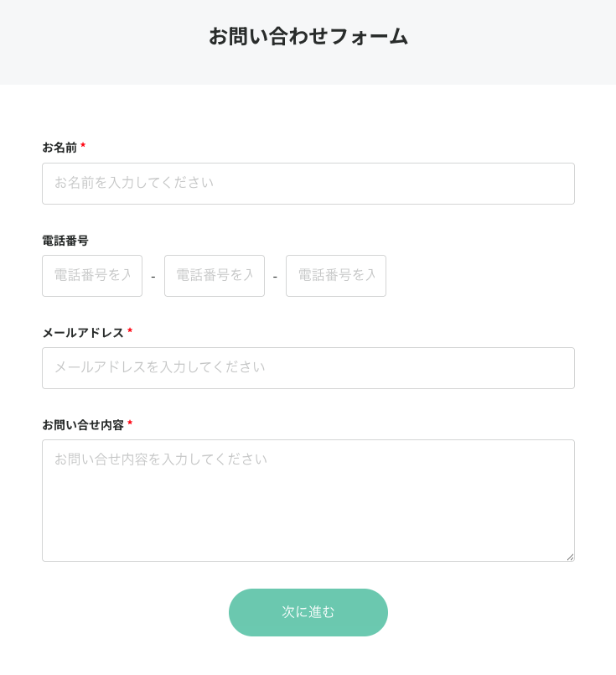
Task: Click the red asterisk beside メールアドレス
Action: (130, 333)
